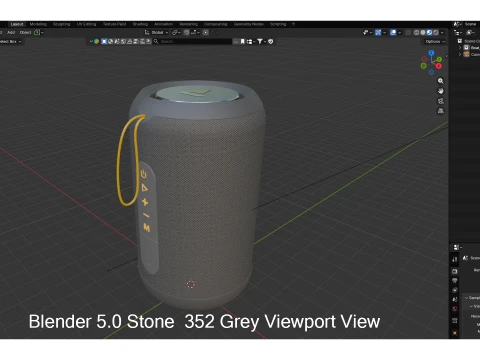Viewport: 480px width, 360px height.
Task: Open the Select Box tool dropdown
Action: (x=10, y=41)
